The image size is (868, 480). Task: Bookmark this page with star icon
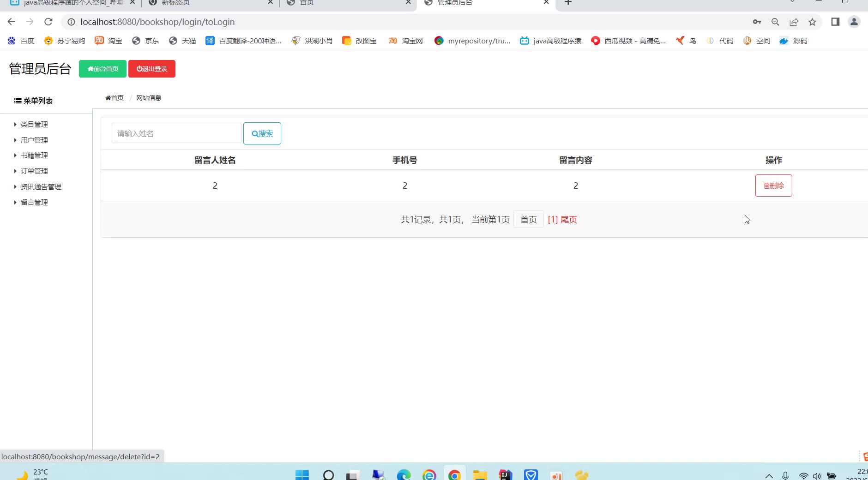[812, 22]
